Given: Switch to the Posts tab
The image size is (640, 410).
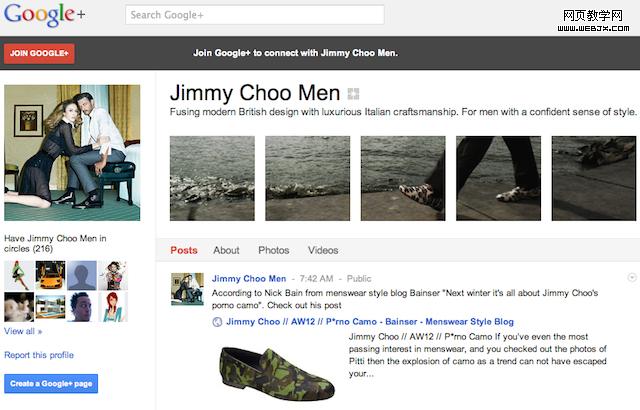Looking at the screenshot, I should 184,250.
